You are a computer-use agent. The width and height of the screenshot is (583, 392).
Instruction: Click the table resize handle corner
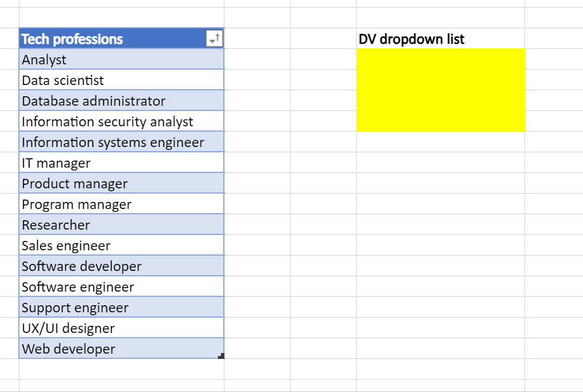[222, 356]
